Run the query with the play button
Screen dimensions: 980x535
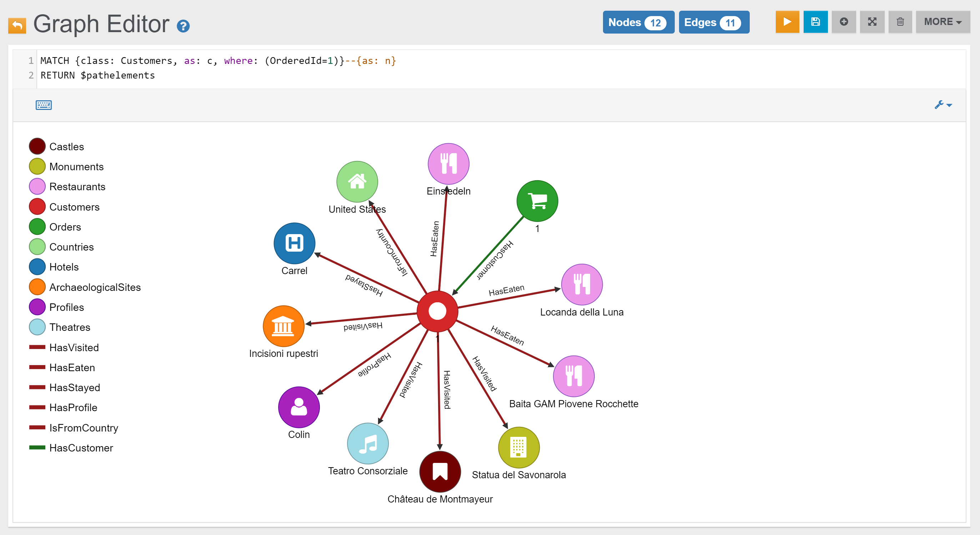tap(787, 22)
